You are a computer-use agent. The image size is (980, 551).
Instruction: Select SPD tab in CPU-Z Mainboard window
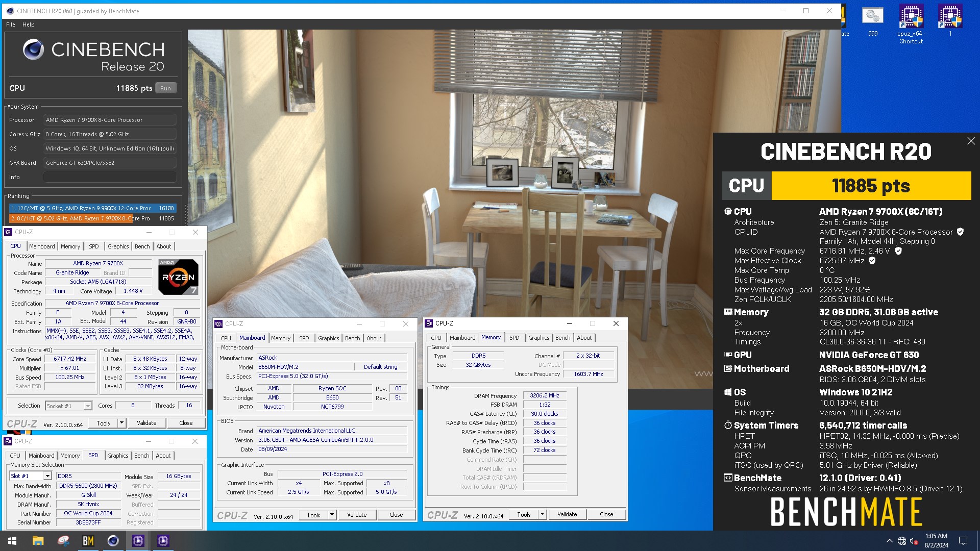304,338
